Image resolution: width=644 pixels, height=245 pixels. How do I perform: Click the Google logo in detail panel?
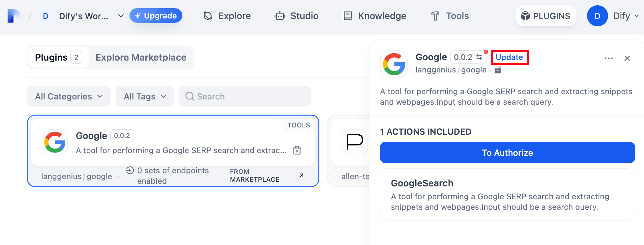(394, 64)
